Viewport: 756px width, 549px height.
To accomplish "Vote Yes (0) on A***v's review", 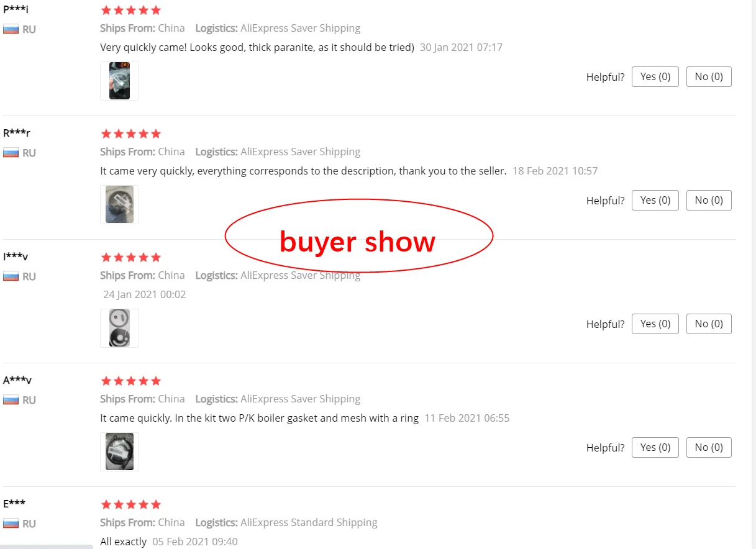I will point(655,447).
